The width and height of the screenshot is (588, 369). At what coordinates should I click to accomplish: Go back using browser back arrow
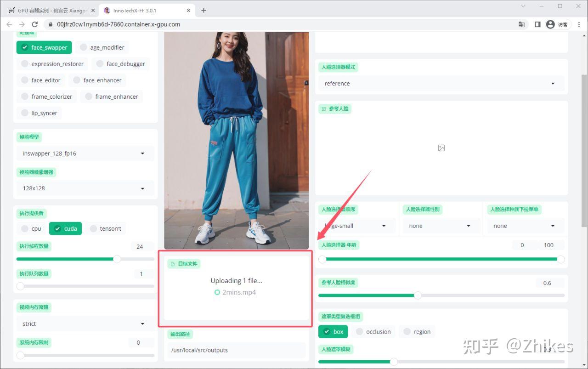pos(9,24)
